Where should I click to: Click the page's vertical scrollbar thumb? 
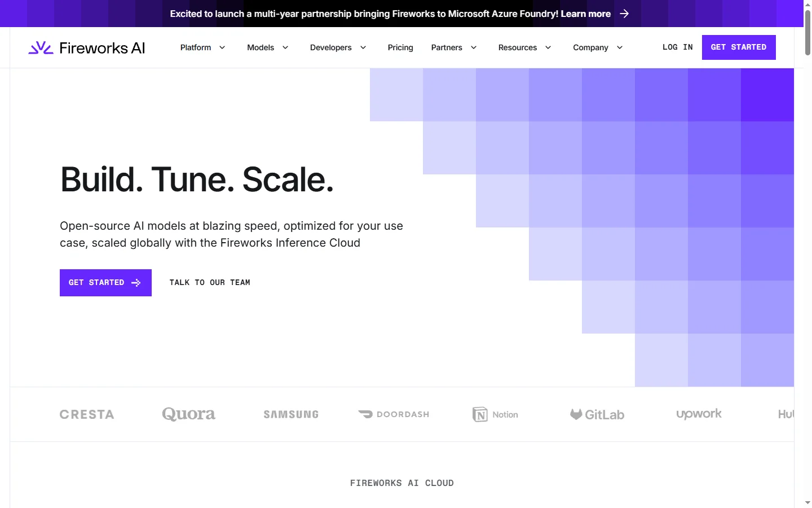coord(807,33)
